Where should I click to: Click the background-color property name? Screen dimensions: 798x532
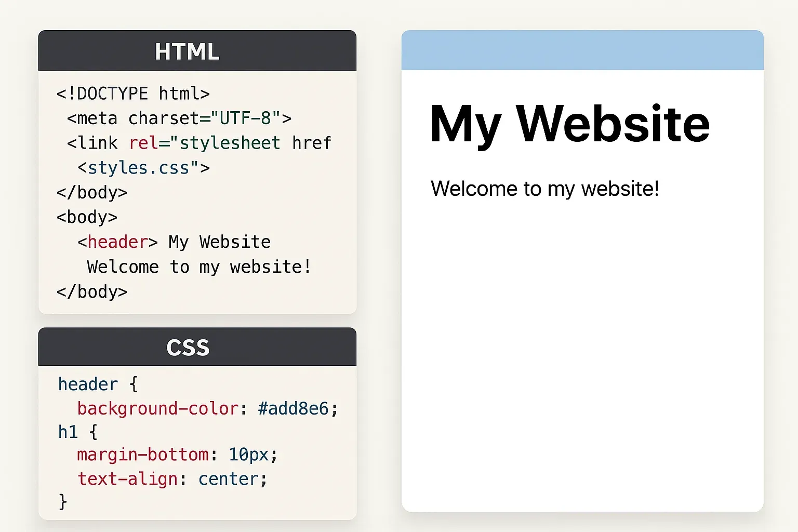(x=157, y=409)
